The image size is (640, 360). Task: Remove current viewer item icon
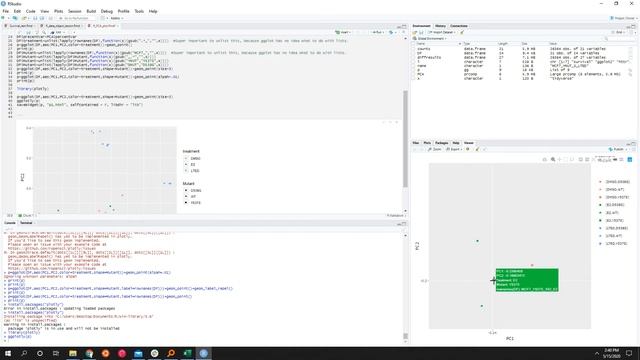click(468, 149)
